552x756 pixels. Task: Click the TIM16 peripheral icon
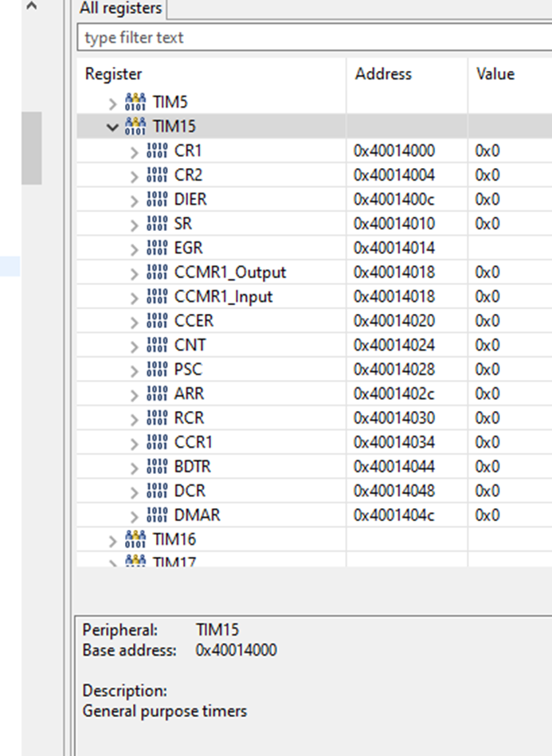(x=135, y=539)
